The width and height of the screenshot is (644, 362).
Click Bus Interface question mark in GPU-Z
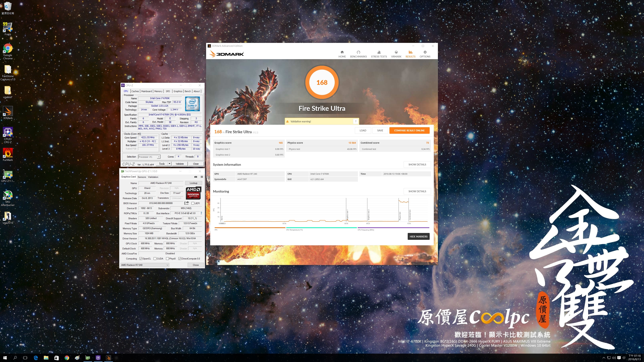201,213
